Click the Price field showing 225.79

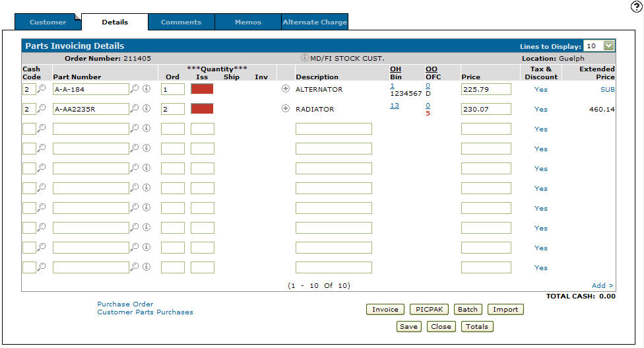click(x=486, y=89)
